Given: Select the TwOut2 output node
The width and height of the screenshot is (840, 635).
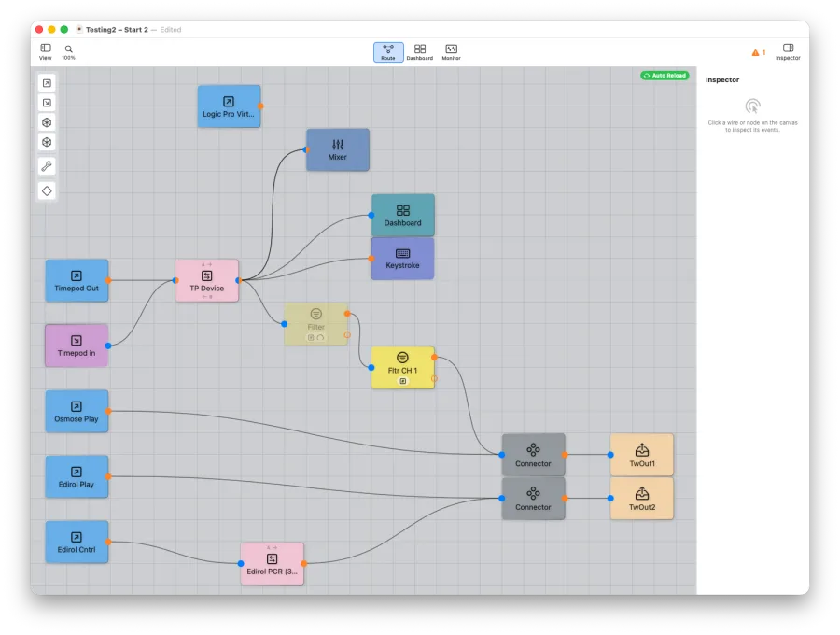Looking at the screenshot, I should coord(642,499).
